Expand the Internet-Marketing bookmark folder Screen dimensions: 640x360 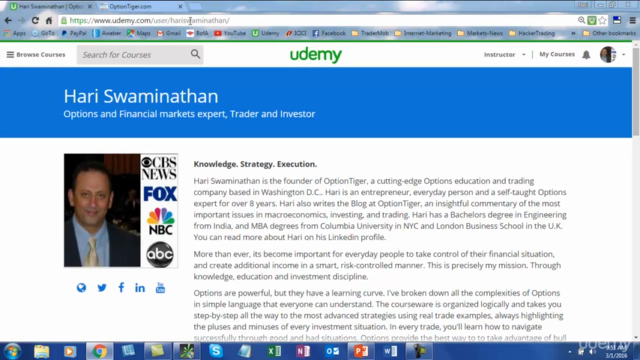423,33
